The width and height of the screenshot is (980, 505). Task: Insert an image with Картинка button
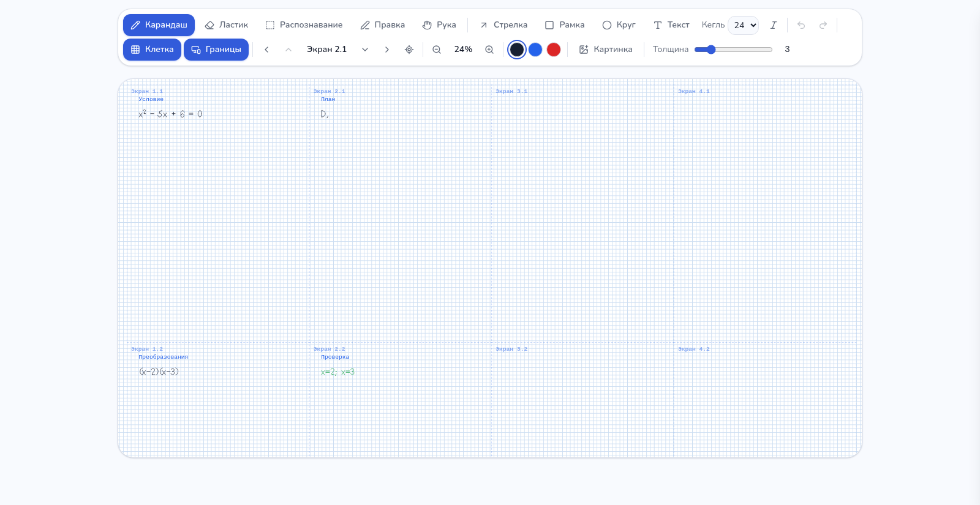[606, 50]
